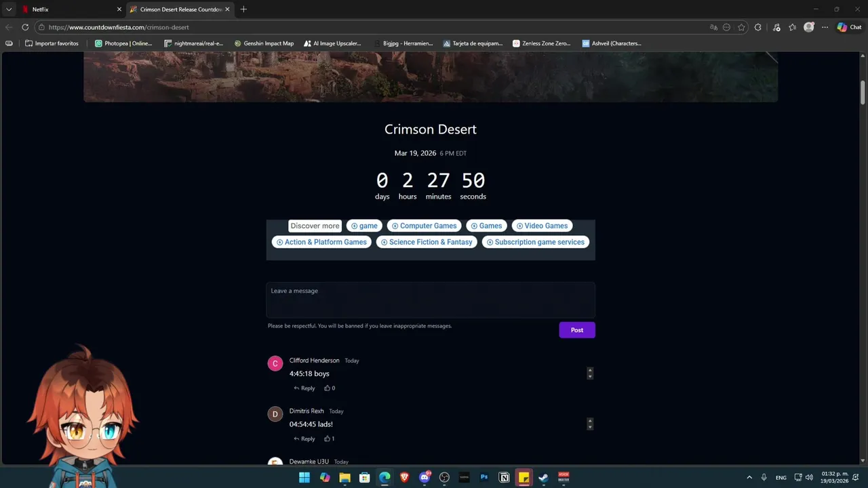868x488 pixels.
Task: Open the Photopea bookmark
Action: pyautogui.click(x=123, y=43)
